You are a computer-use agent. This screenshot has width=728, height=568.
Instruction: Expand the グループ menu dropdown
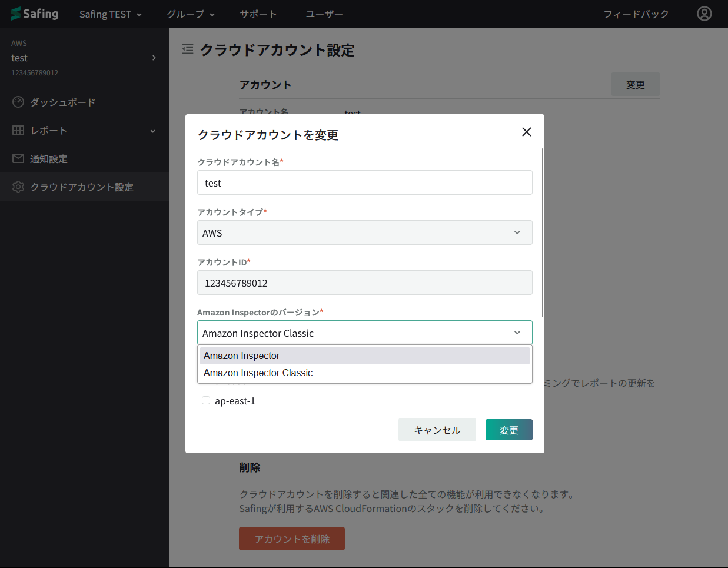pos(191,14)
